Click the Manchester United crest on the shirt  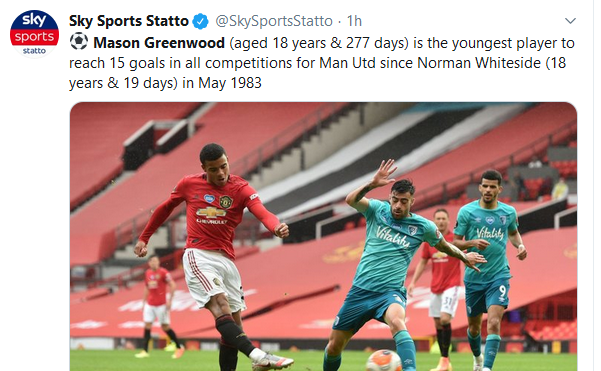click(226, 201)
